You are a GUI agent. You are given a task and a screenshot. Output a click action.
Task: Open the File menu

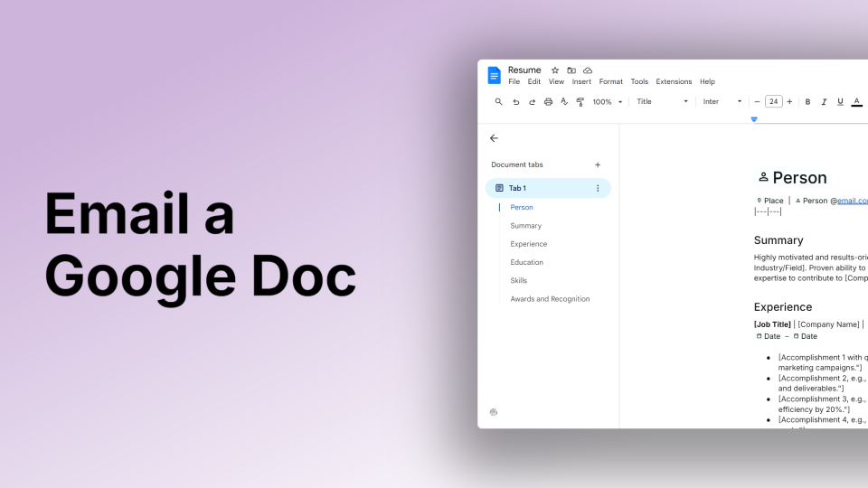point(514,82)
